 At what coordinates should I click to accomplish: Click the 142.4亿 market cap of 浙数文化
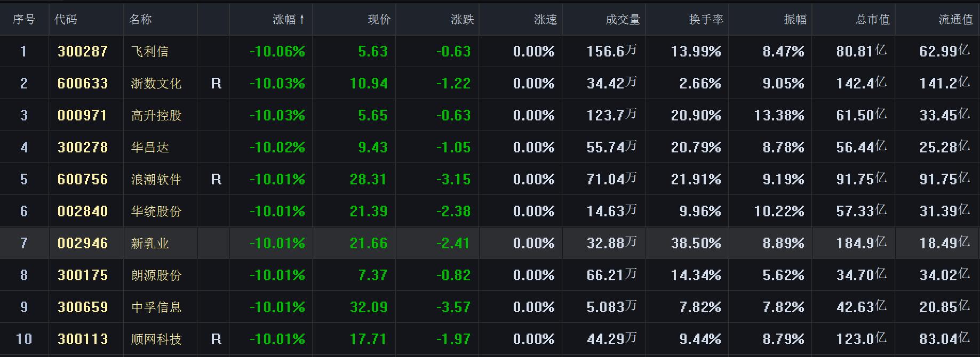pyautogui.click(x=861, y=84)
